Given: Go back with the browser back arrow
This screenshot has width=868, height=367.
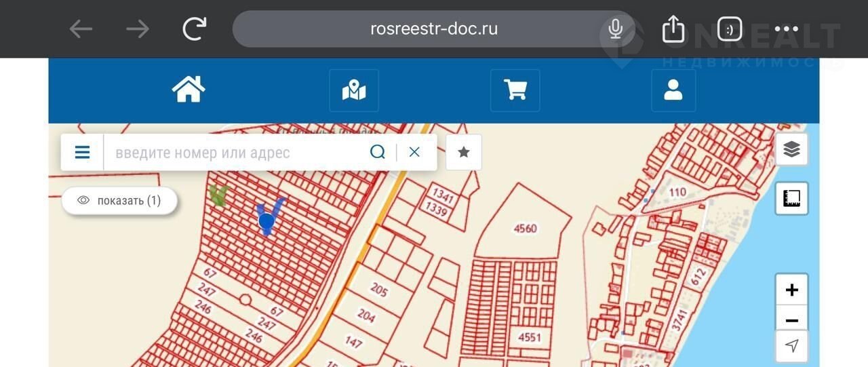Looking at the screenshot, I should (x=81, y=29).
